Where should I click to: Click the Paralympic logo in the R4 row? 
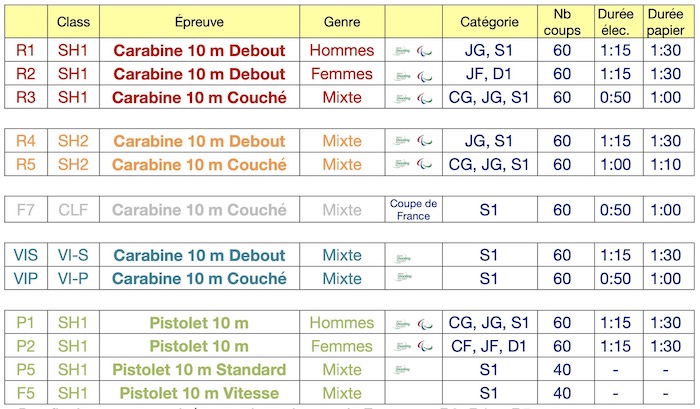tap(425, 142)
